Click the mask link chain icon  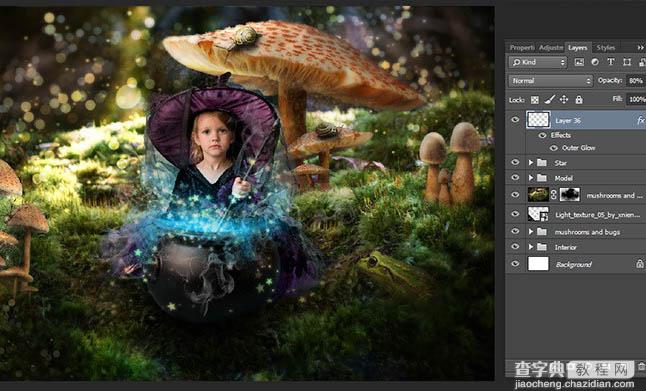point(554,195)
